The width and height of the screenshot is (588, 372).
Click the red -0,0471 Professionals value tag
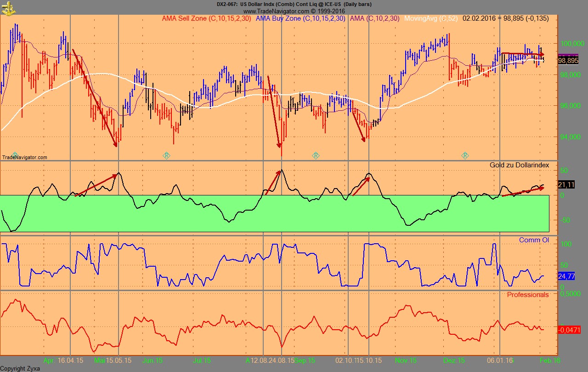click(569, 330)
